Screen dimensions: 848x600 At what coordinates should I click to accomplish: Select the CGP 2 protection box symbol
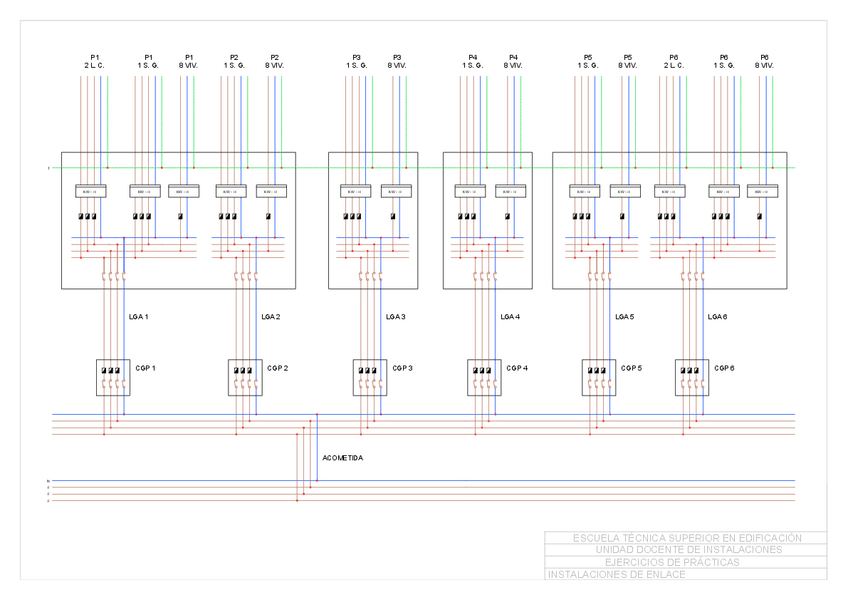(245, 377)
